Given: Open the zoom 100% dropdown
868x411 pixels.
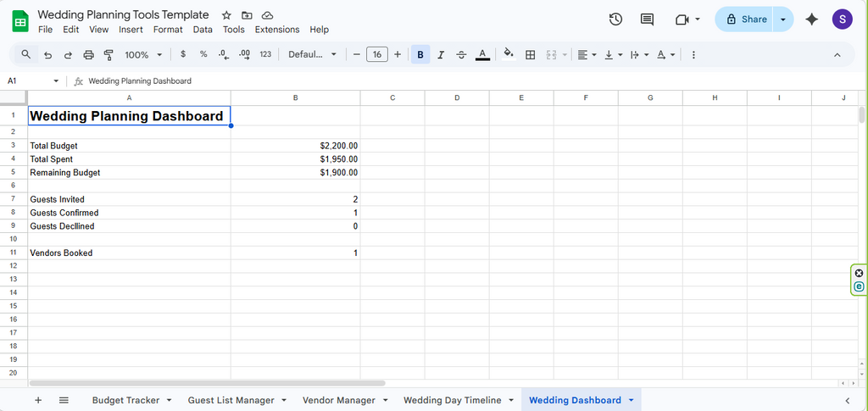Looking at the screenshot, I should (143, 55).
